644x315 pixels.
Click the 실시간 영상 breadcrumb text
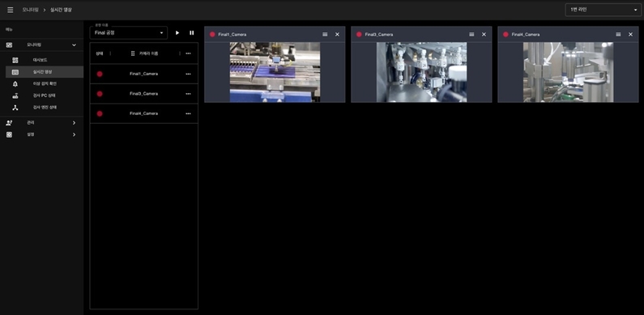coord(61,10)
